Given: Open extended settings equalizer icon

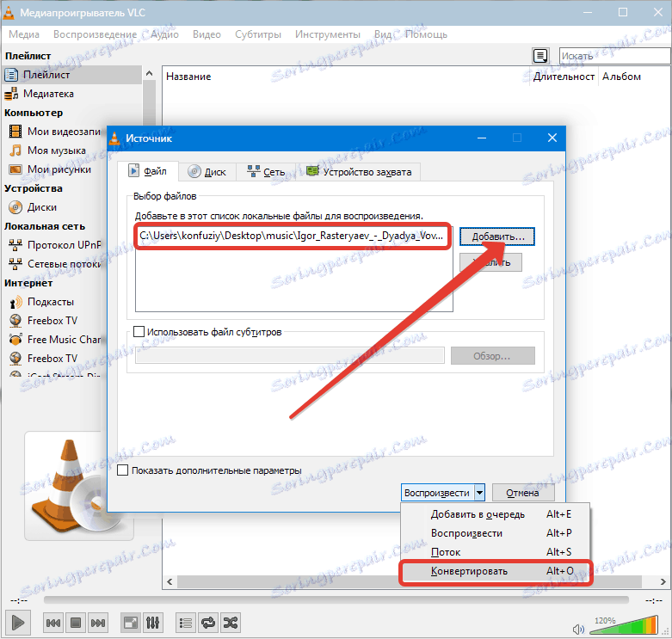Looking at the screenshot, I should [x=152, y=623].
